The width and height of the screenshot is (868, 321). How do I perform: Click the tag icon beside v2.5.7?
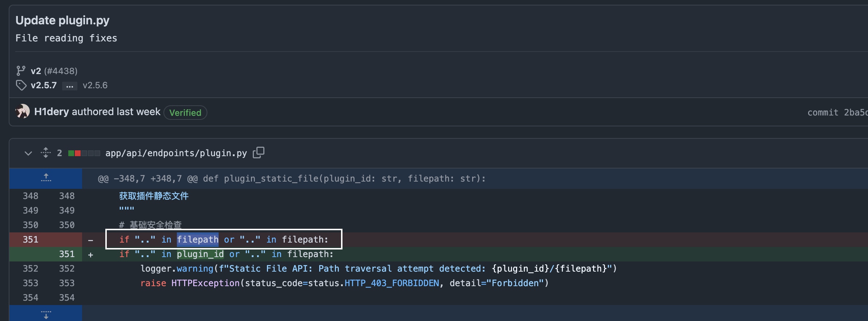(x=21, y=85)
